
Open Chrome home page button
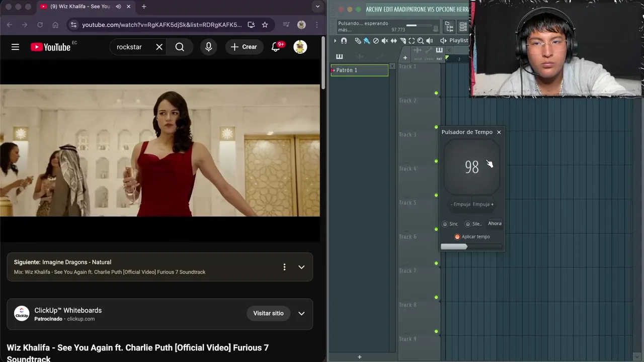[55, 25]
